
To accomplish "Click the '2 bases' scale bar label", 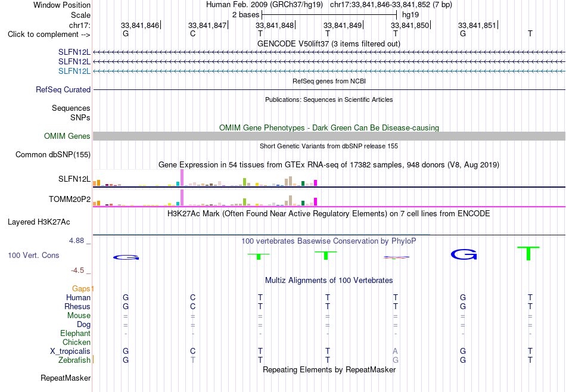I will point(245,15).
